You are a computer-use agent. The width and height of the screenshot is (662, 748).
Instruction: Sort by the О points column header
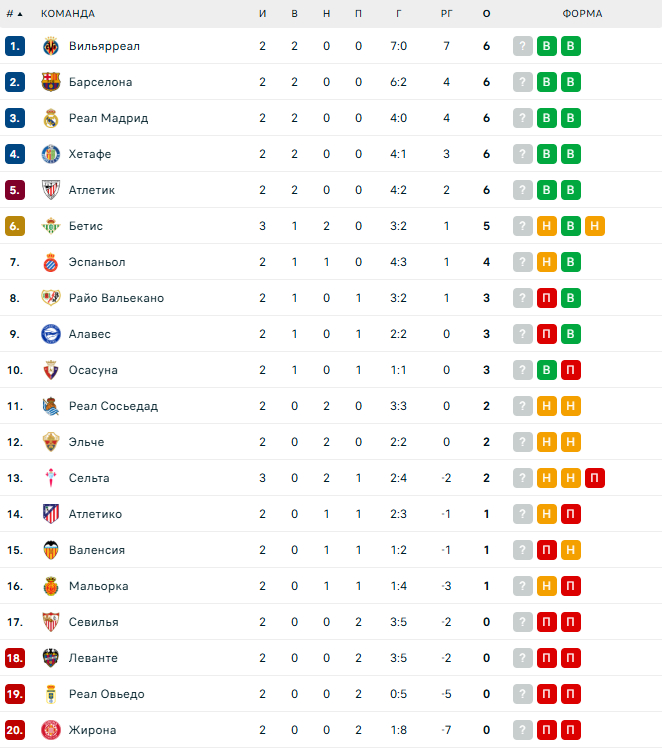click(486, 14)
